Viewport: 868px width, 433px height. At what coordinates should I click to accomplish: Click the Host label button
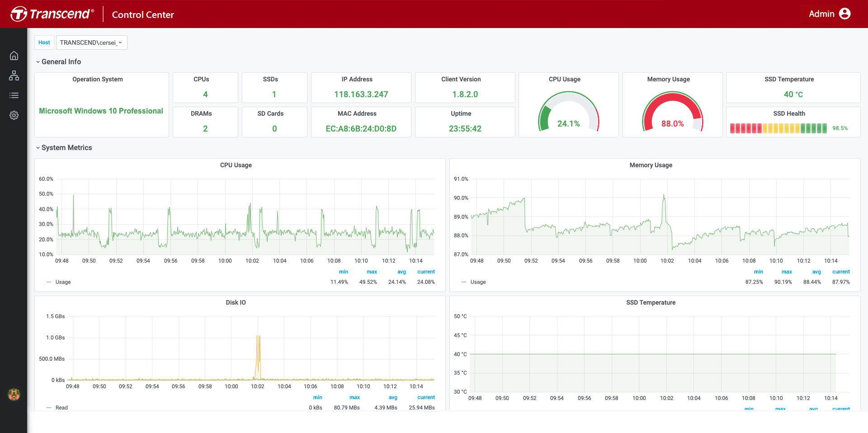pyautogui.click(x=44, y=42)
